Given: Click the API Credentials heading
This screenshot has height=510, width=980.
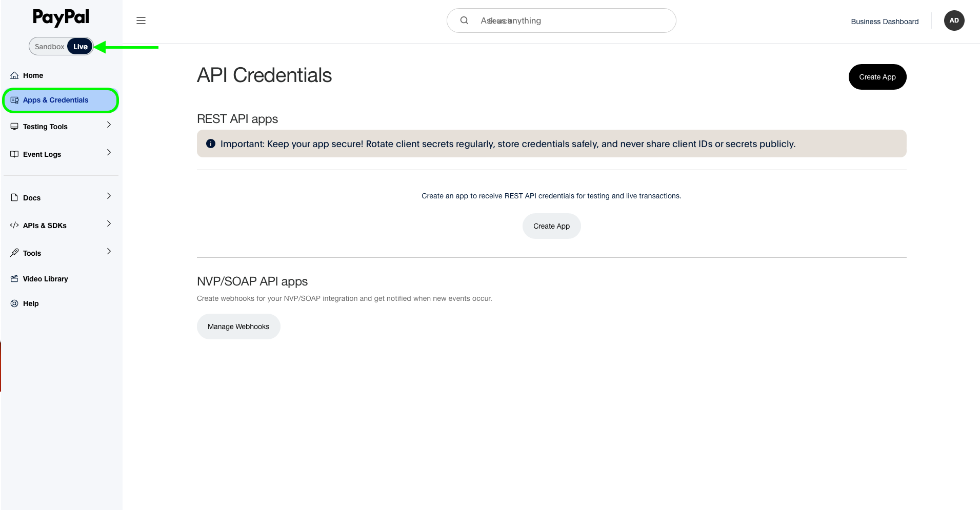Looking at the screenshot, I should tap(265, 75).
